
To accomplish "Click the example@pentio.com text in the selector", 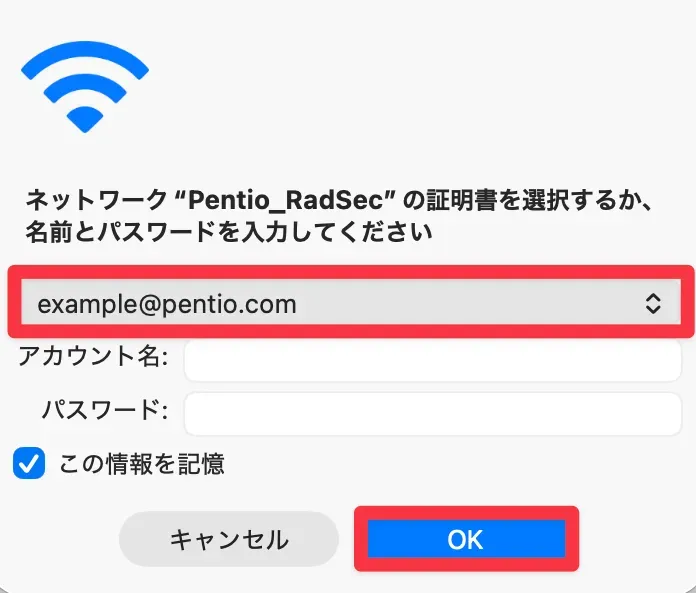I will 167,304.
